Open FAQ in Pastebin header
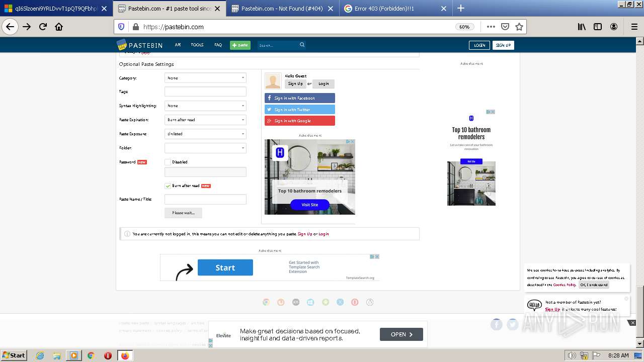The image size is (644, 362). 218,45
